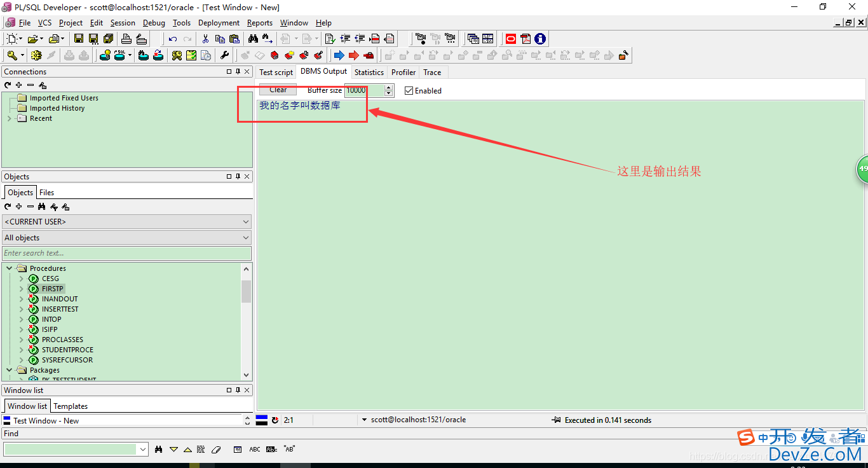Viewport: 868px width, 468px height.
Task: Open the Tools menu
Action: (x=182, y=23)
